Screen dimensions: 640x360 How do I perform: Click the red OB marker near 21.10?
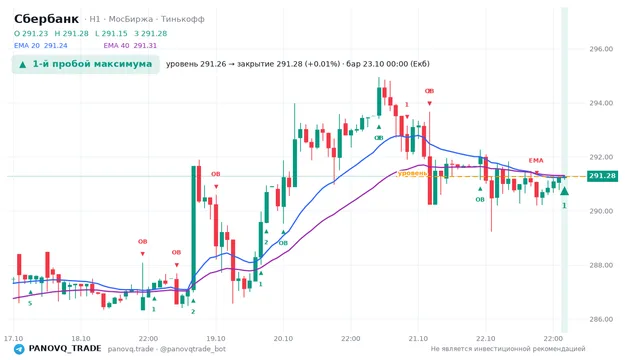pyautogui.click(x=429, y=91)
